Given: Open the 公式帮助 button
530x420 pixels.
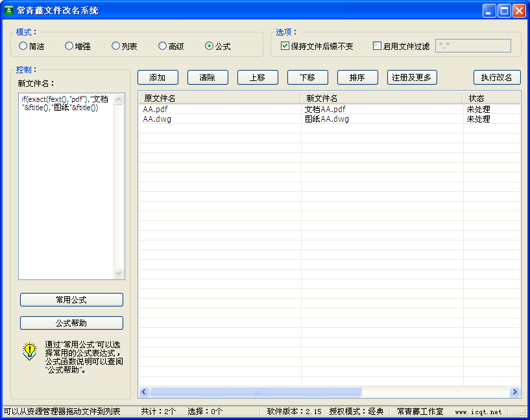Looking at the screenshot, I should (x=71, y=323).
